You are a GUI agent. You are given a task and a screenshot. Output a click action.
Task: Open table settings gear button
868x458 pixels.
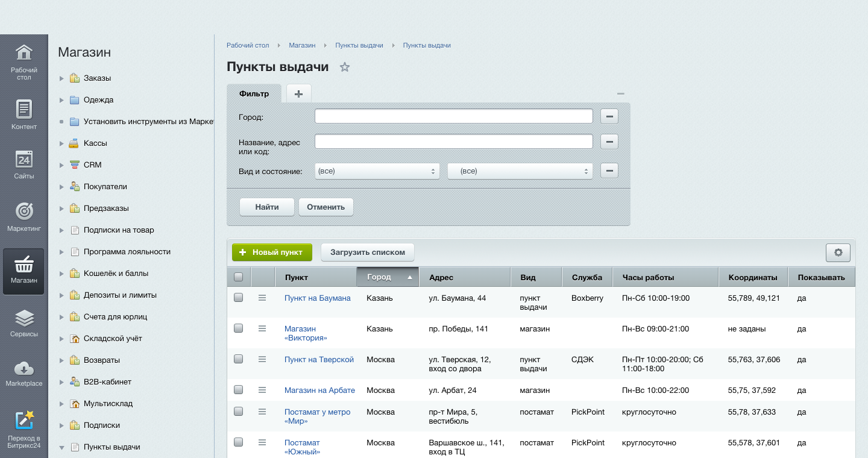tap(838, 253)
